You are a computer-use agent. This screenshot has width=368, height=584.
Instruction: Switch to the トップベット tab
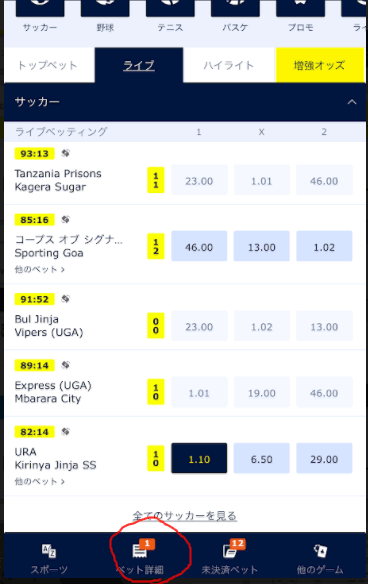pos(49,66)
